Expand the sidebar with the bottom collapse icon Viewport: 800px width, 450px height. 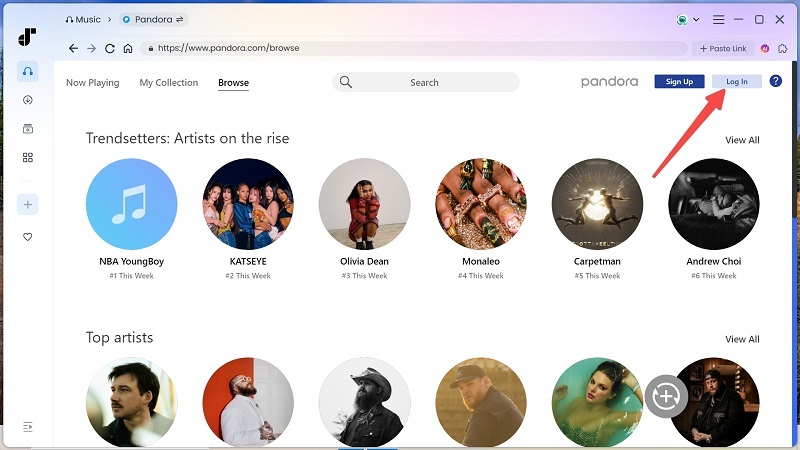click(28, 427)
